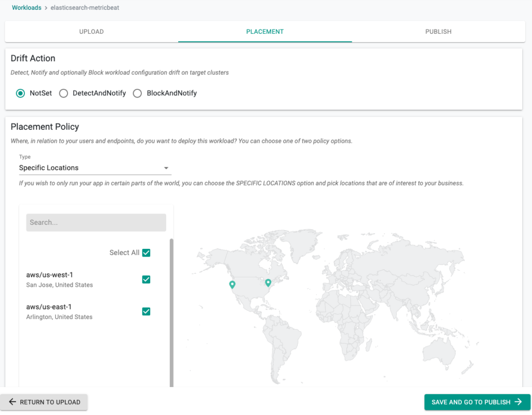Click the locations list scrollbar
This screenshot has width=532, height=415.
coord(171,312)
